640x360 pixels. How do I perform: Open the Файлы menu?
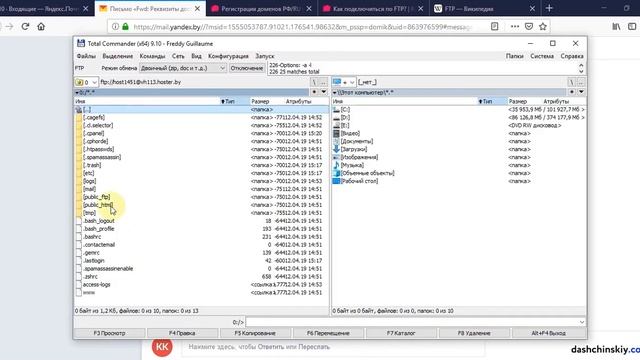point(86,56)
